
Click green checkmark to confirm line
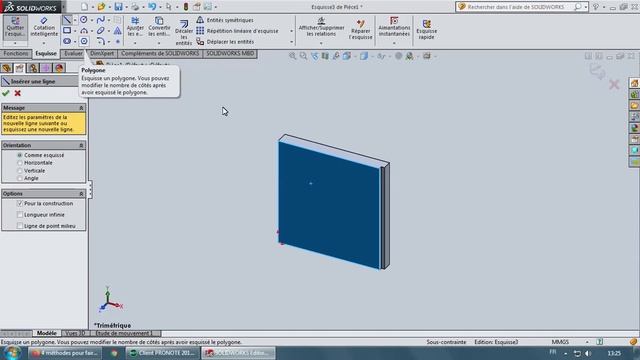pyautogui.click(x=6, y=93)
